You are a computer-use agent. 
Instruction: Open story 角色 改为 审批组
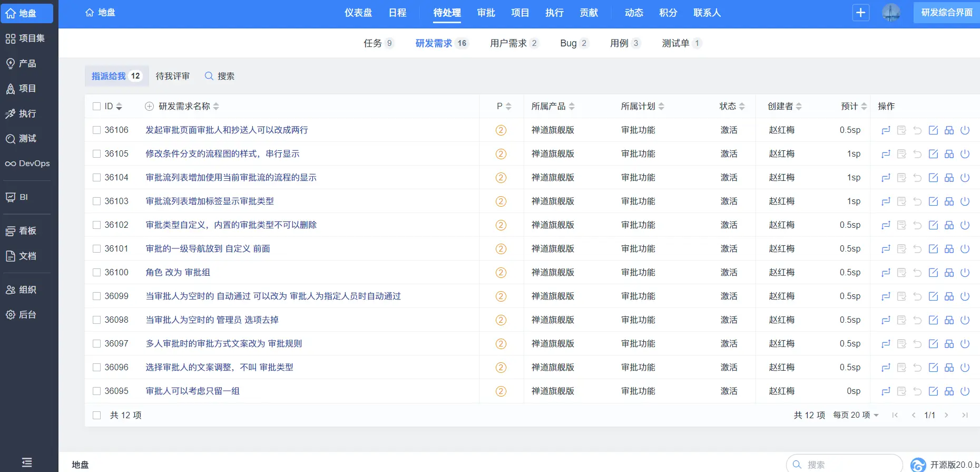pos(178,273)
